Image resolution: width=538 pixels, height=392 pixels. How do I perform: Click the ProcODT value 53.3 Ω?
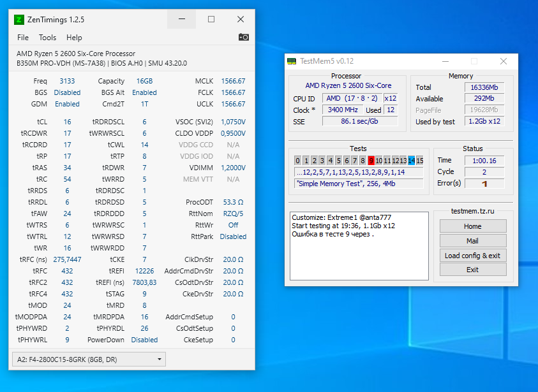pos(234,202)
